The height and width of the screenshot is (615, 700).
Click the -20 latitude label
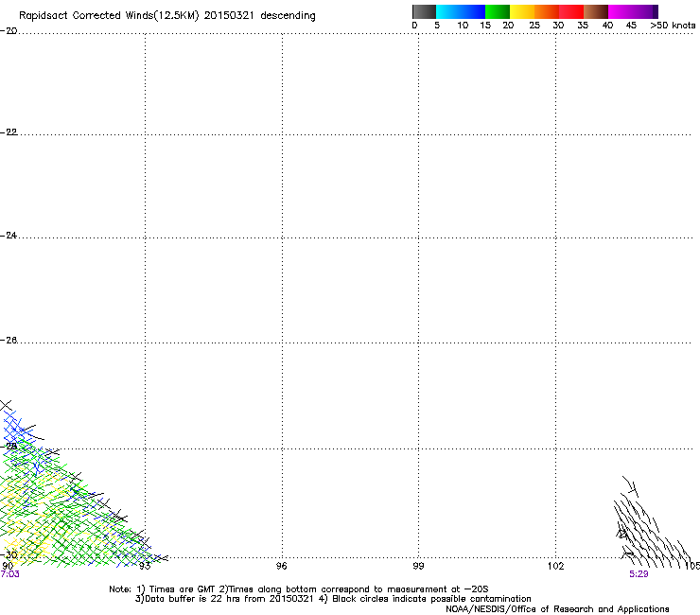point(9,31)
